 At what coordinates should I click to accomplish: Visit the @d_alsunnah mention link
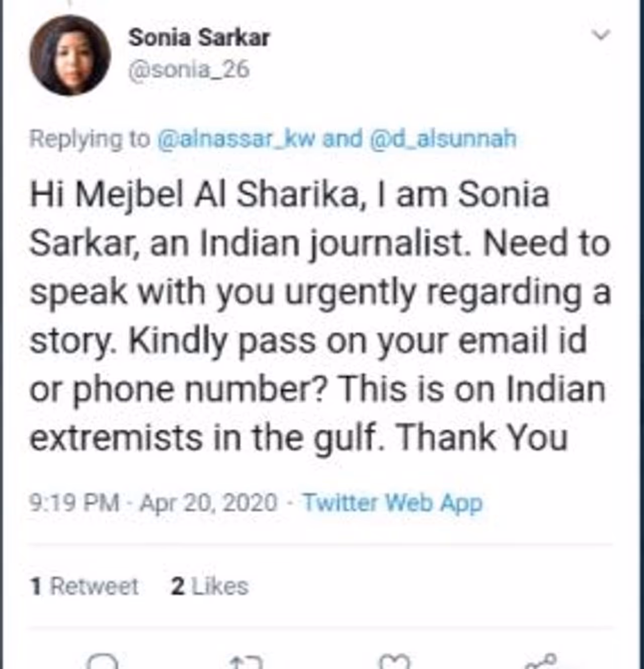point(443,138)
